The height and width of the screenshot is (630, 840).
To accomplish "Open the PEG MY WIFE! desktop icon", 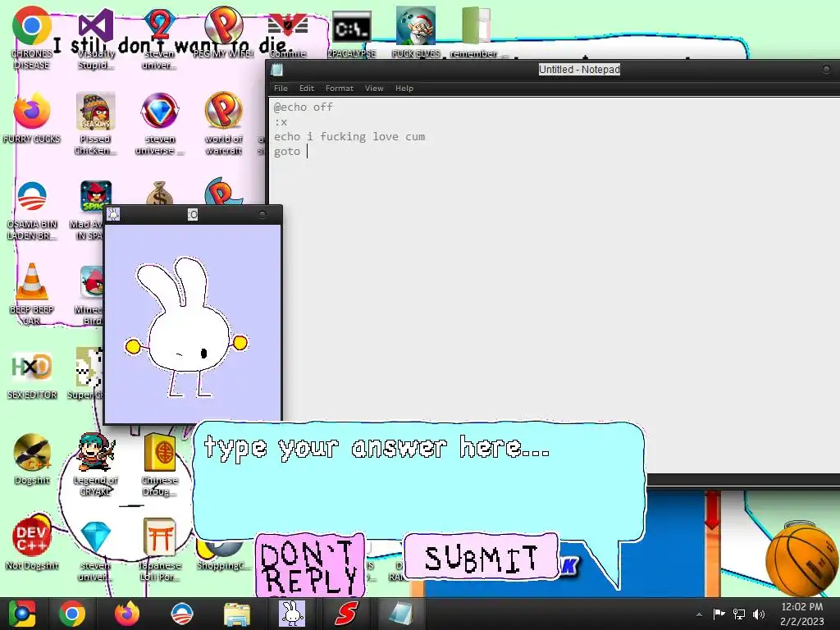I will point(223,32).
